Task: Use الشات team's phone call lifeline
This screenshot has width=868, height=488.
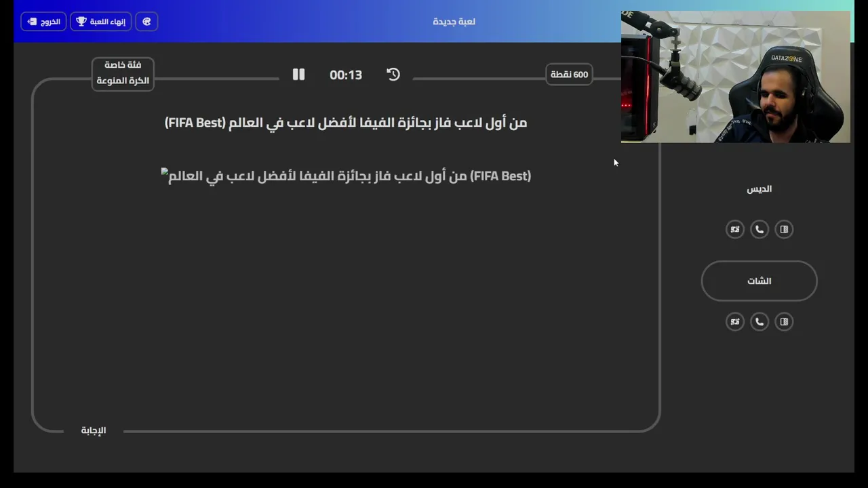Action: coord(759,321)
